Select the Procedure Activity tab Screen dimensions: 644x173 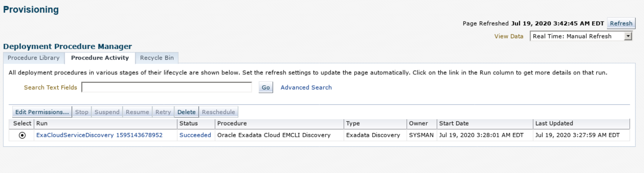(100, 58)
